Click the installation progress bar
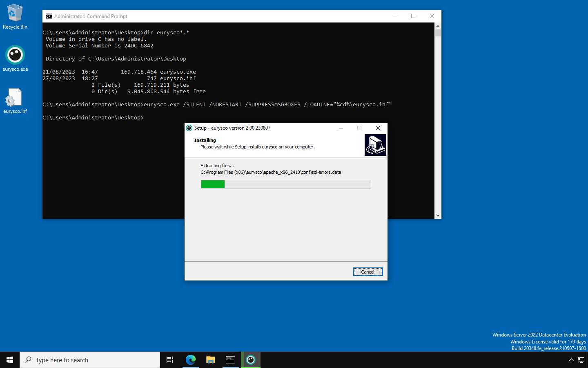This screenshot has width=588, height=368. [x=286, y=184]
